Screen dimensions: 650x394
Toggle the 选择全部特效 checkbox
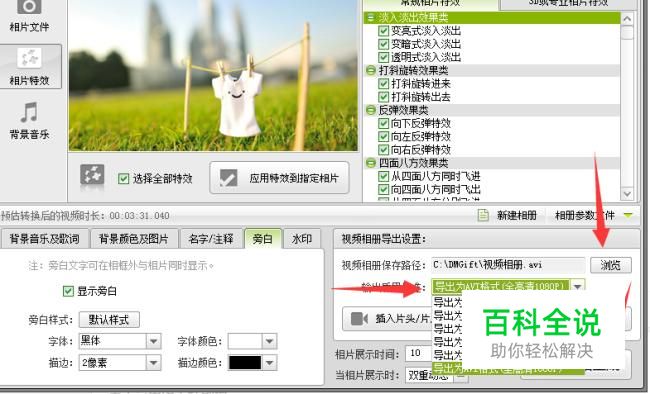click(x=124, y=179)
